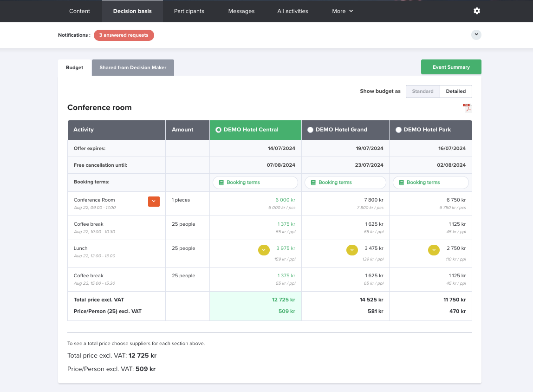
Task: Open All activities tab
Action: coord(292,11)
